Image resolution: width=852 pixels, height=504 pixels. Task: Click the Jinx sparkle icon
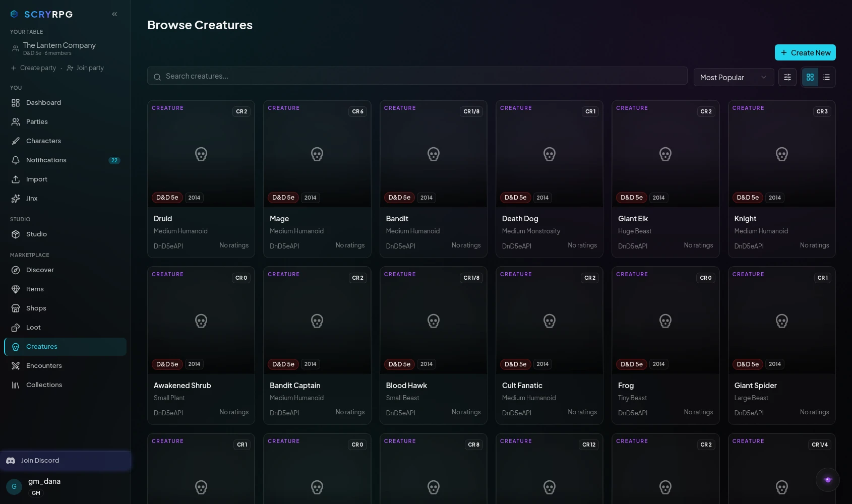point(16,199)
